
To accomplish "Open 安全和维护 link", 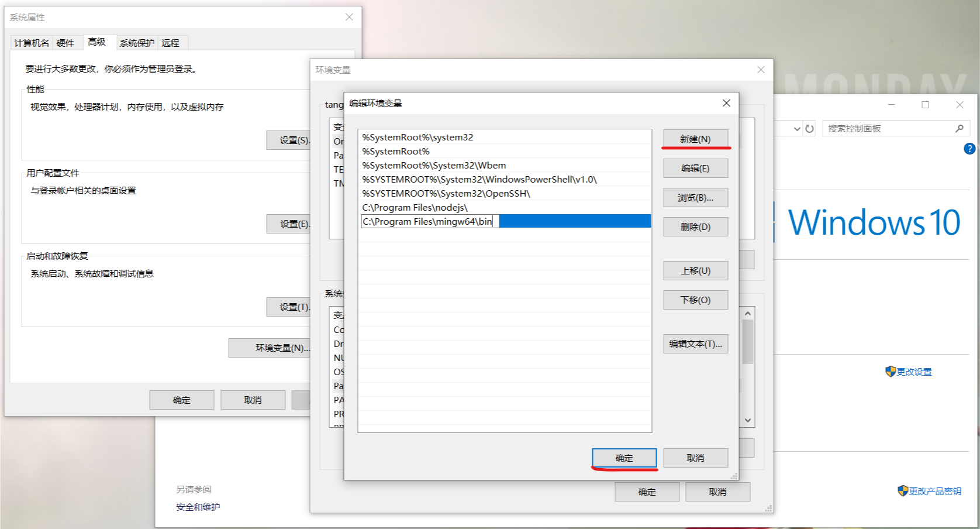I will point(198,507).
